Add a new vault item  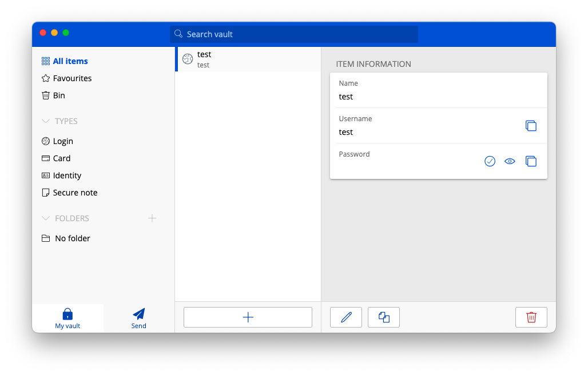pos(248,317)
